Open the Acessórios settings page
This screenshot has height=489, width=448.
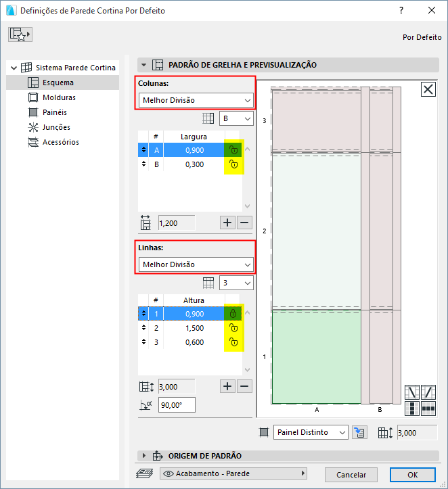60,142
